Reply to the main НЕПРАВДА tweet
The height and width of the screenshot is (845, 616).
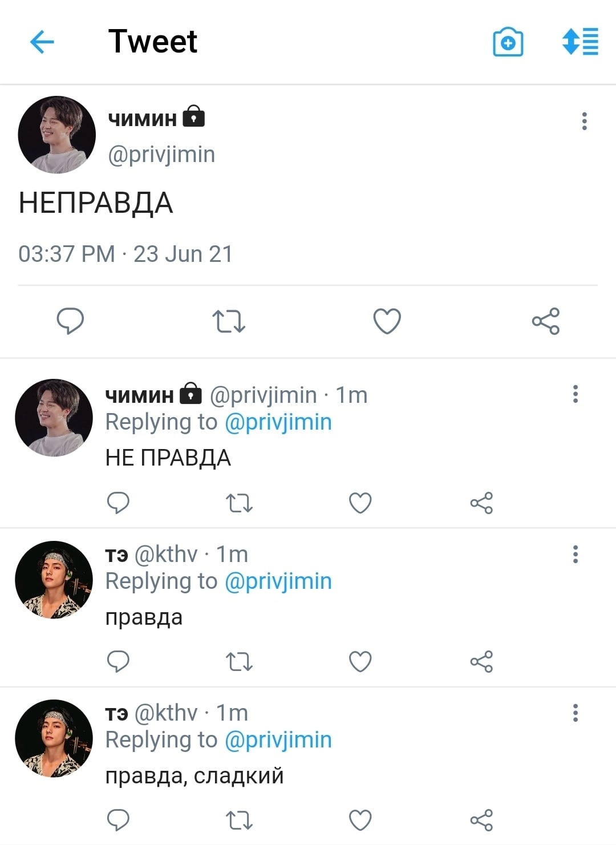click(x=70, y=321)
